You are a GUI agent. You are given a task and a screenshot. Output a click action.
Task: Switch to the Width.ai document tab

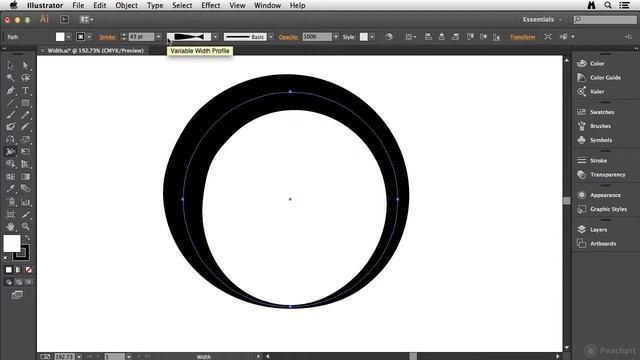click(96, 51)
